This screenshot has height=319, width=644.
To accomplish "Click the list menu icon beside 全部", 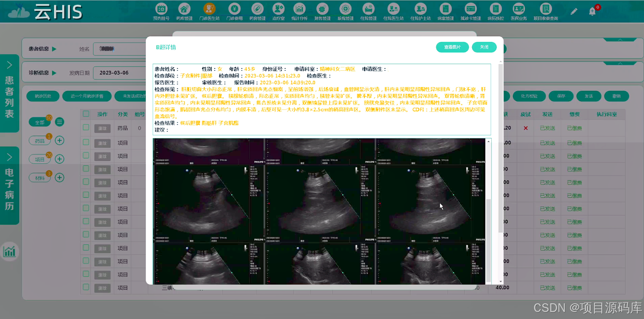I will [60, 122].
